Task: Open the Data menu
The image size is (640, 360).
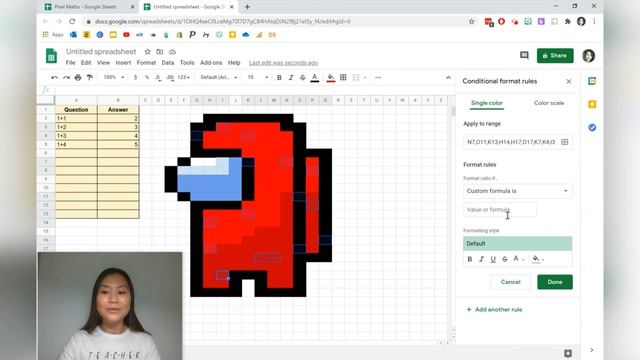Action: click(168, 63)
